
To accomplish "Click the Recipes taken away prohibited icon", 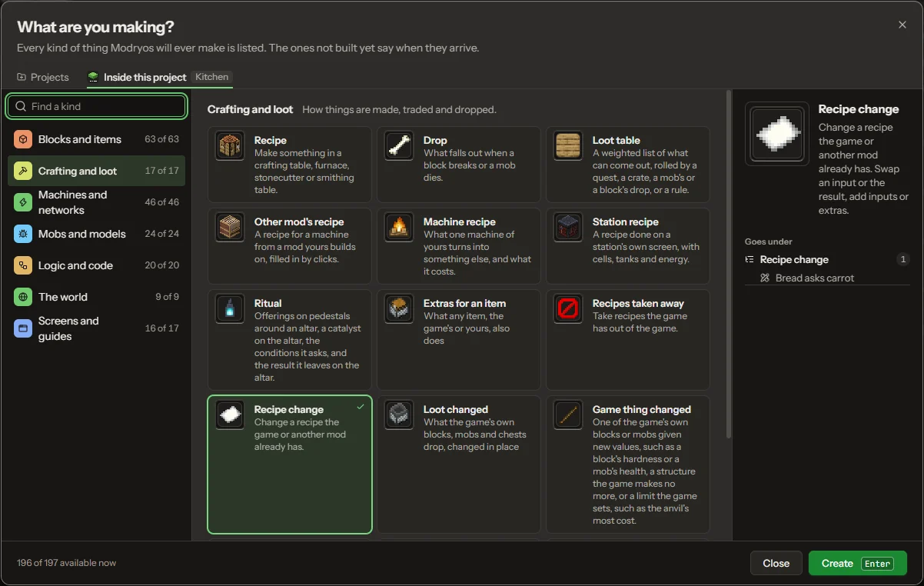I will (568, 309).
